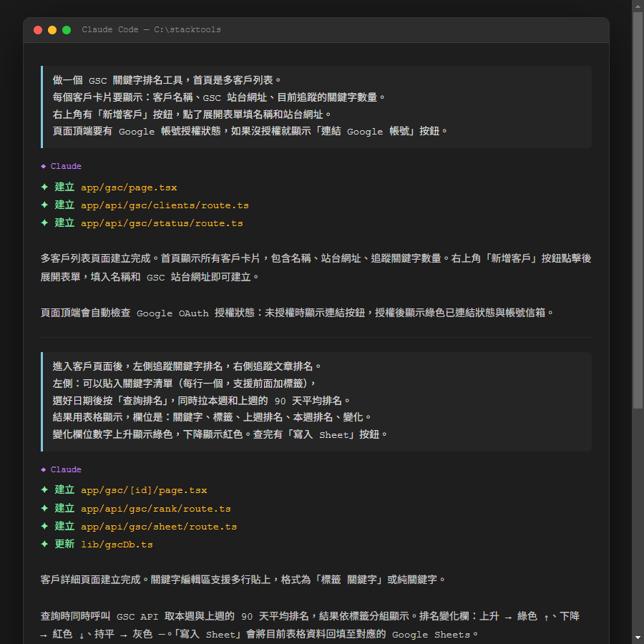Image resolution: width=644 pixels, height=644 pixels.
Task: Click the star icon before app/api/gsc/clients/route.ts
Action: click(x=44, y=205)
